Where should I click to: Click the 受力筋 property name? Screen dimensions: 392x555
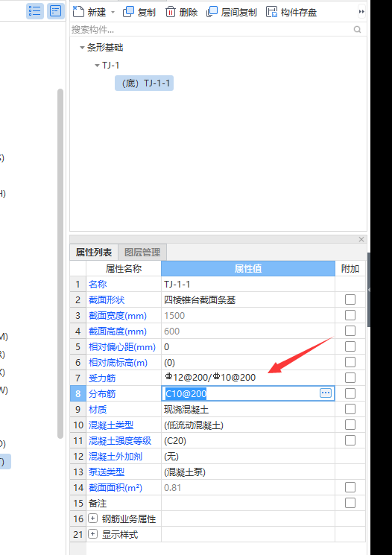pyautogui.click(x=102, y=378)
